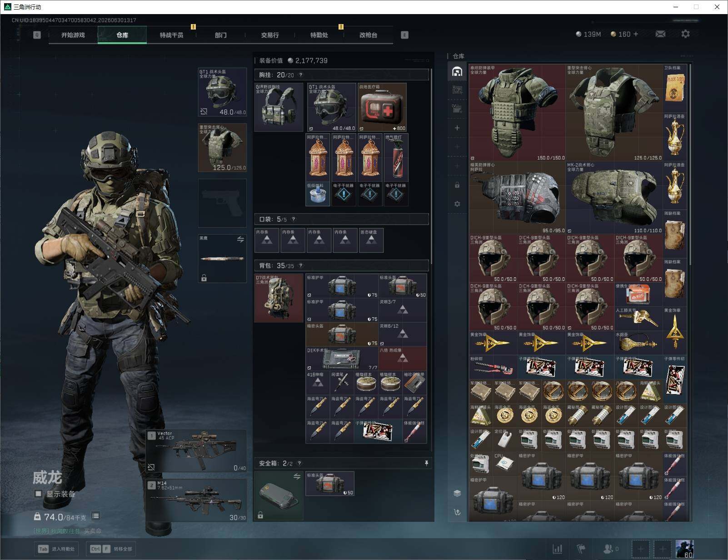The image size is (728, 560).
Task: Click the second empty teammate slot
Action: (x=662, y=549)
